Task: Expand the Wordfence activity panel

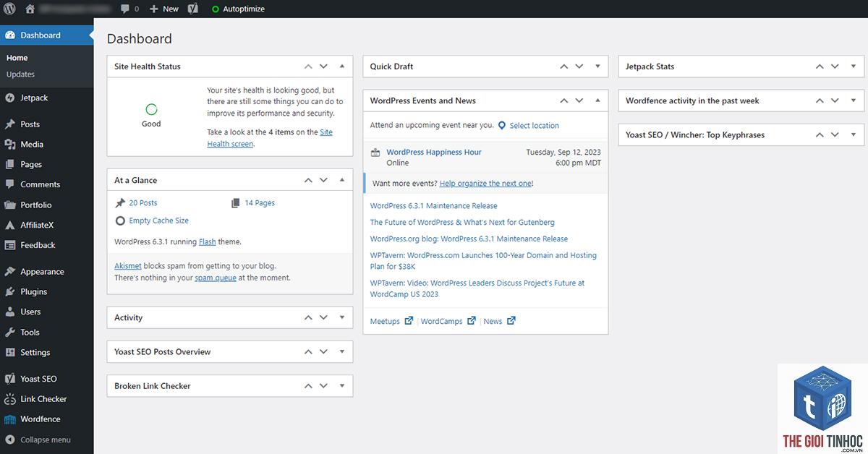Action: coord(854,100)
